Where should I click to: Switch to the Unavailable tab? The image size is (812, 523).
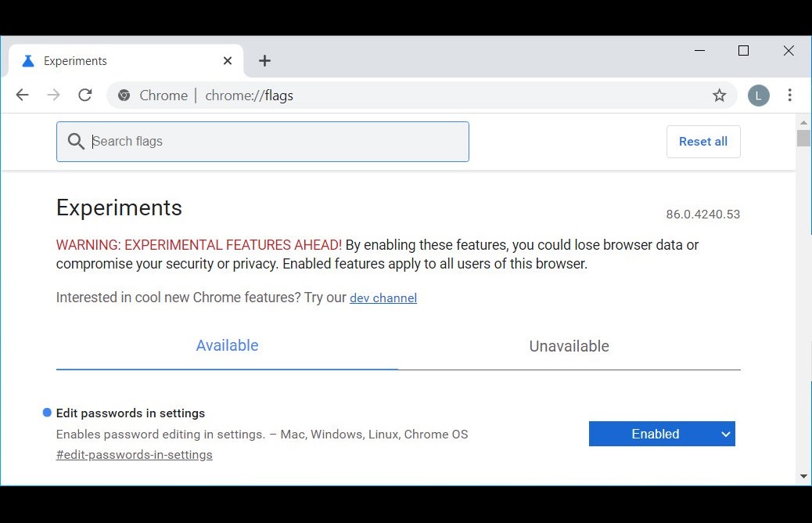[x=569, y=346]
